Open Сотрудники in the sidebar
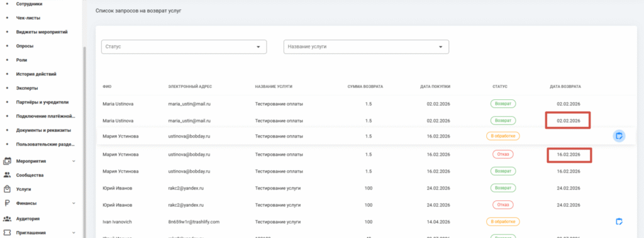644x238 pixels. [x=29, y=4]
